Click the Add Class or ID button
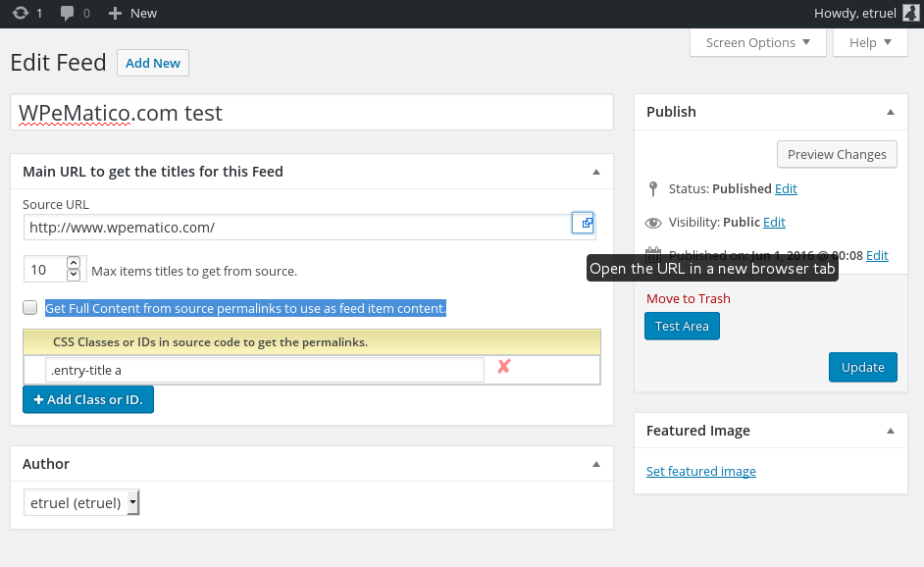924x567 pixels. (88, 399)
